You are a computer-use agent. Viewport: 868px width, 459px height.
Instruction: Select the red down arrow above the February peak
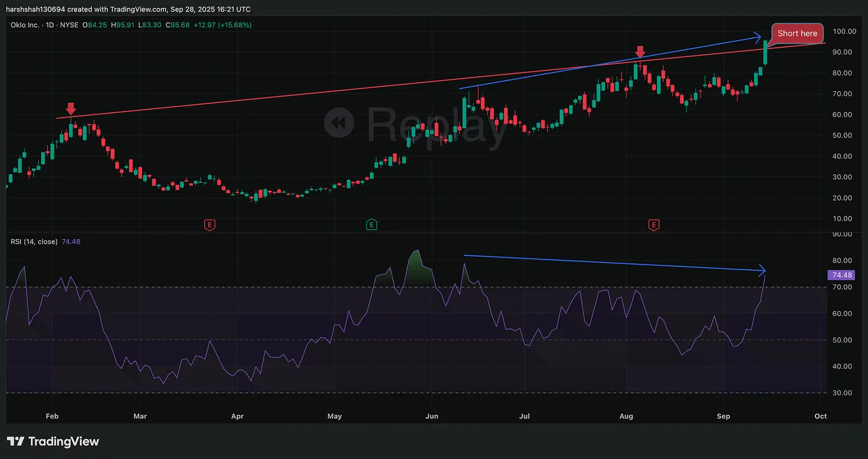71,109
